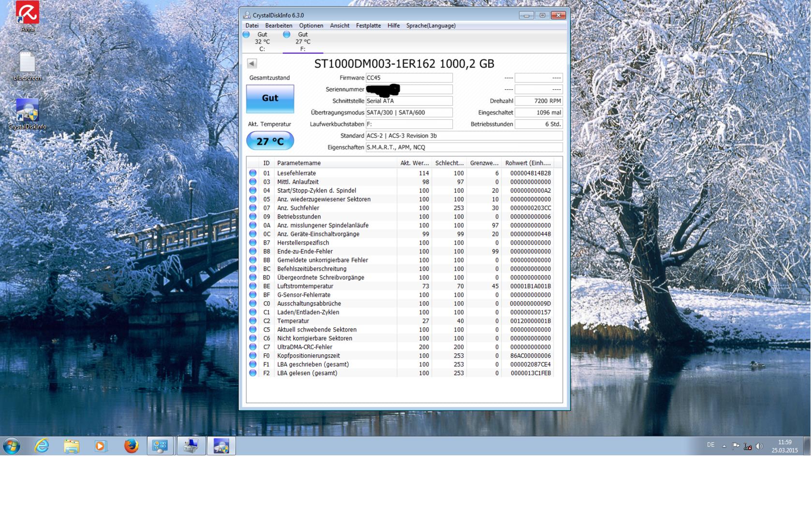Viewport: 812px width, 507px height.
Task: Click the Betriebsstunden field showing 6 Std.
Action: (x=539, y=124)
